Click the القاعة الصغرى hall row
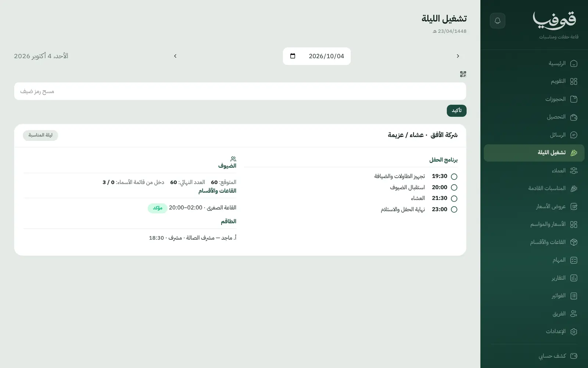The image size is (588, 368). tap(192, 208)
